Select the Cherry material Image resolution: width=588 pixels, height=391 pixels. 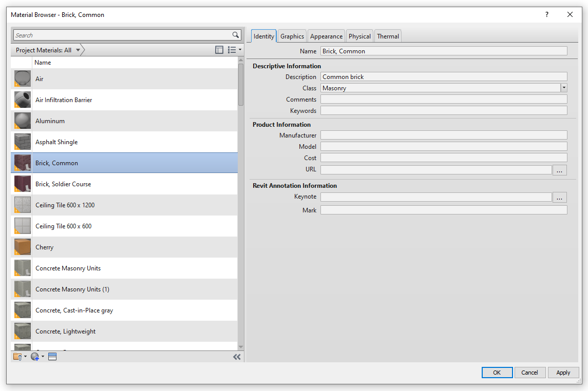77,247
